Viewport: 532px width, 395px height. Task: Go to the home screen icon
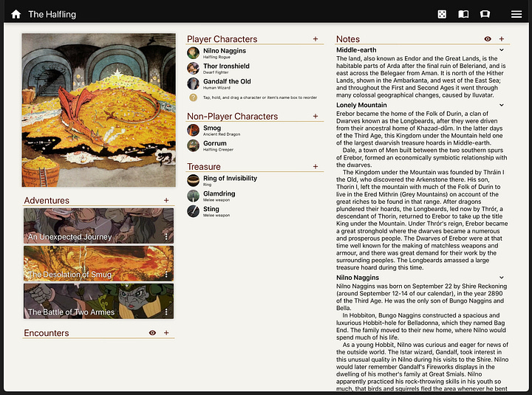pyautogui.click(x=16, y=14)
